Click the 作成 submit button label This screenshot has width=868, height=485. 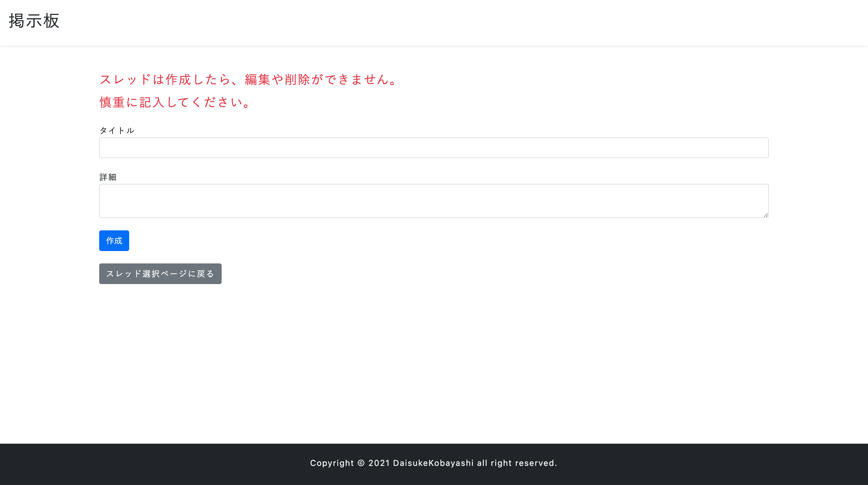pyautogui.click(x=114, y=240)
